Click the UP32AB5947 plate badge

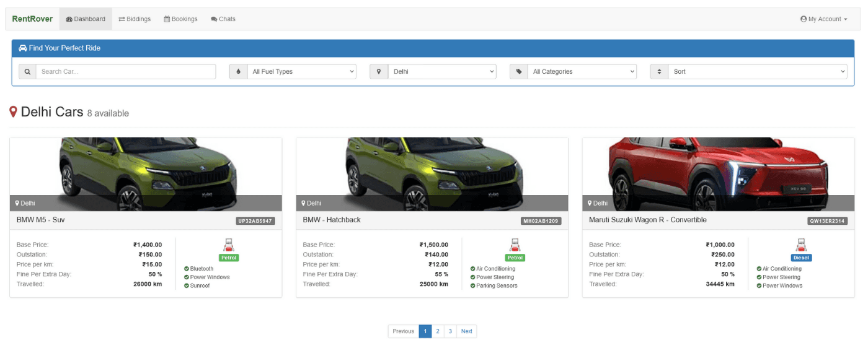(255, 220)
